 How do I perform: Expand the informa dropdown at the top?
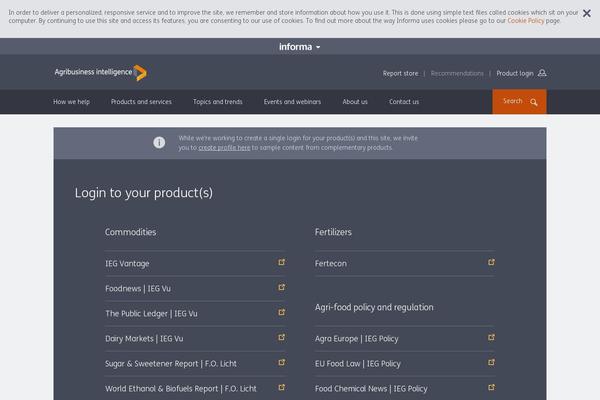(x=300, y=47)
